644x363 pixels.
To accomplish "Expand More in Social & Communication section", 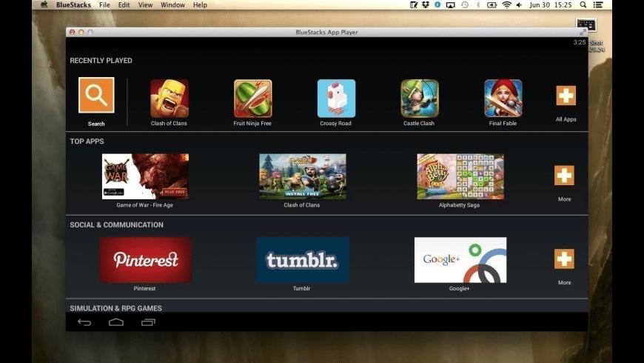I will click(x=564, y=259).
